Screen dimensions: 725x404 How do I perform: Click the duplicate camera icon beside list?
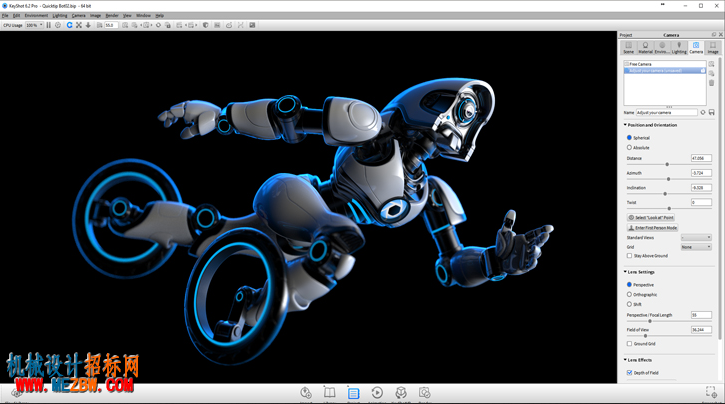pos(712,73)
